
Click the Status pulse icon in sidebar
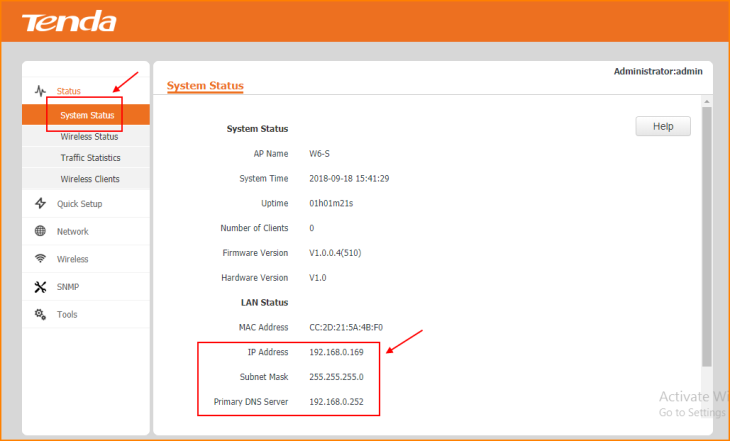(x=41, y=91)
